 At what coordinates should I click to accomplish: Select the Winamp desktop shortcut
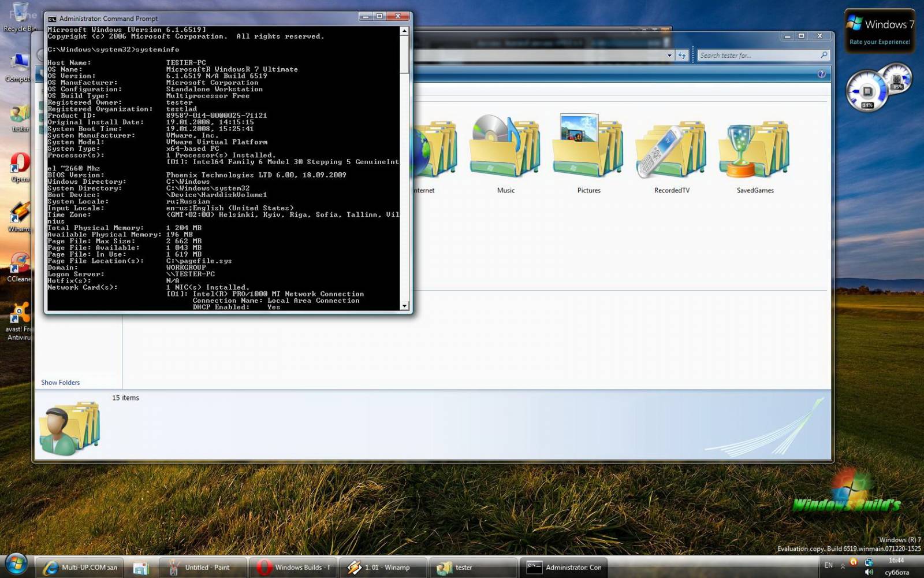(x=20, y=217)
